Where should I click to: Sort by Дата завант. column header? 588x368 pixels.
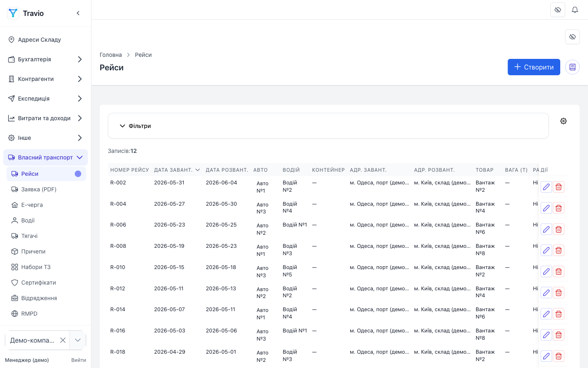pyautogui.click(x=177, y=170)
